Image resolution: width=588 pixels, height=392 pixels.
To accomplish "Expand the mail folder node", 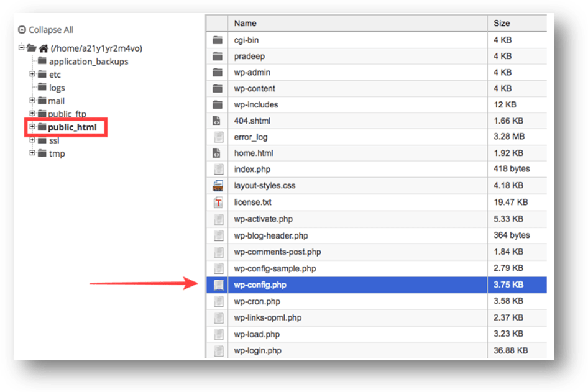I will coord(32,100).
